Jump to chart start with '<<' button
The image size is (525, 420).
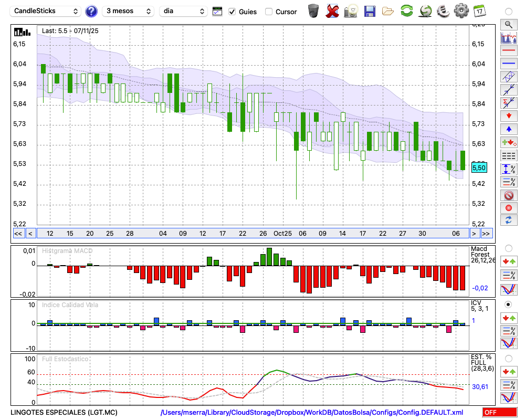coord(18,234)
